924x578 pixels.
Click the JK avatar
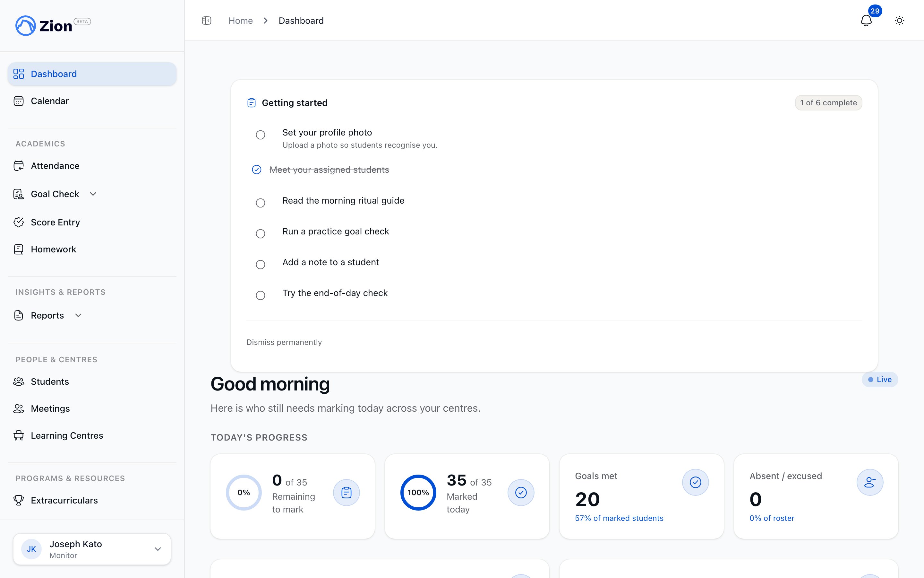31,549
